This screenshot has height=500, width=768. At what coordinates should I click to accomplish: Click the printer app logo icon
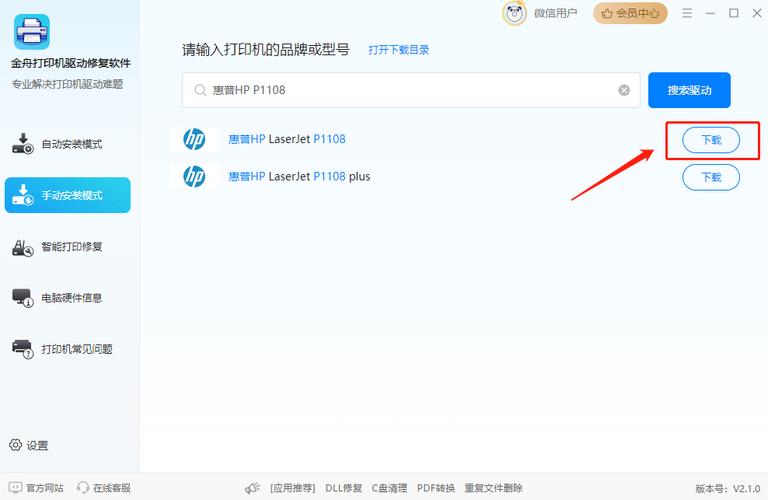pyautogui.click(x=32, y=32)
